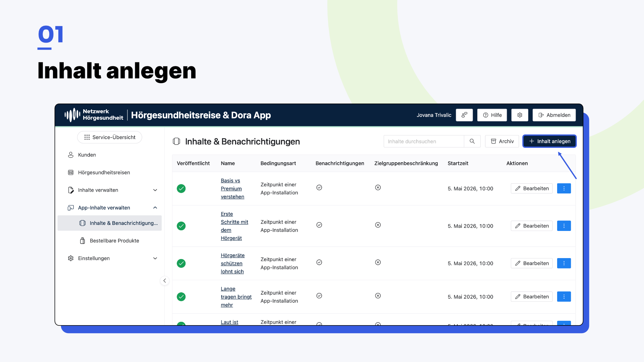Click Bearbeiten for Basis vs Premium row
644x362 pixels.
point(532,188)
